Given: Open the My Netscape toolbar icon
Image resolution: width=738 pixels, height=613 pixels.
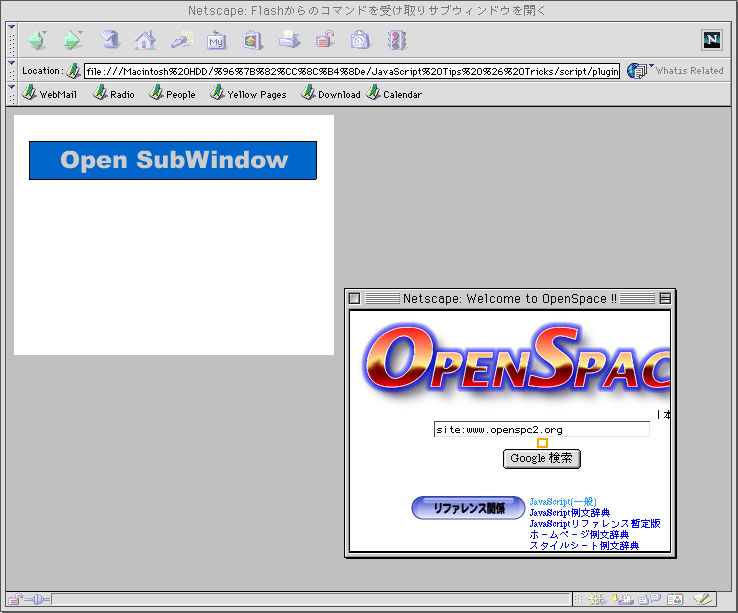Looking at the screenshot, I should point(217,40).
